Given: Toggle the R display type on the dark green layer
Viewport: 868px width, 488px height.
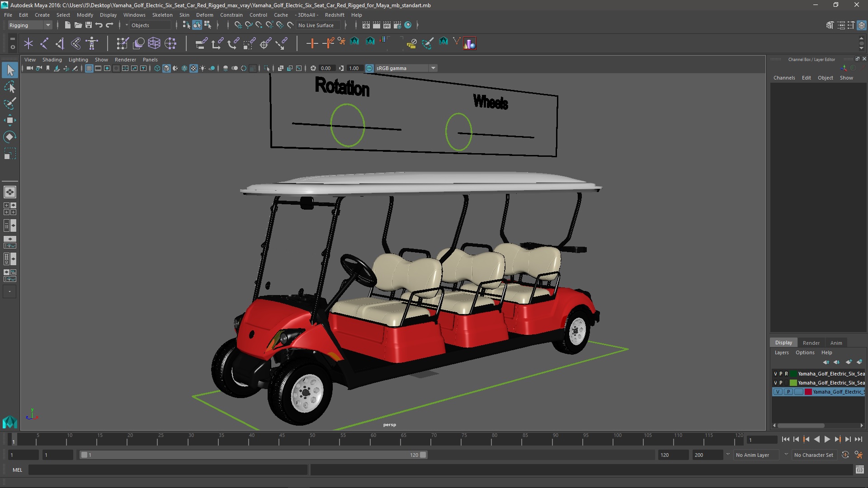Looking at the screenshot, I should 786,374.
